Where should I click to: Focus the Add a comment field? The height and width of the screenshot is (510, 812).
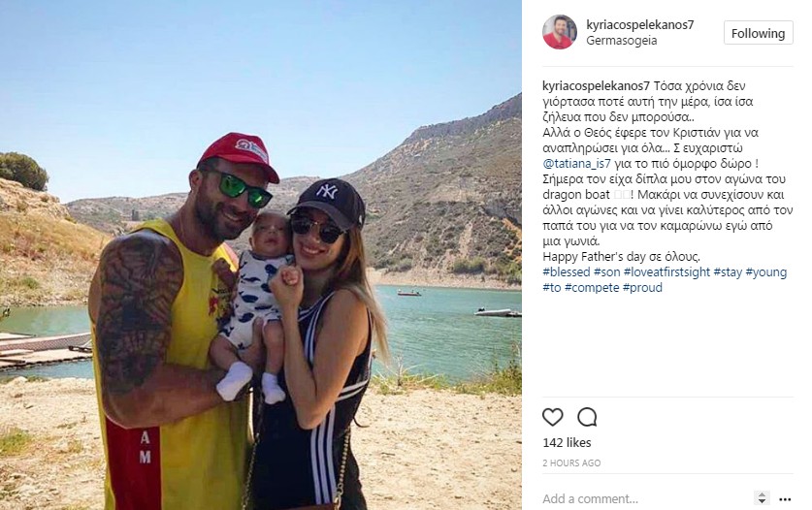pos(645,498)
